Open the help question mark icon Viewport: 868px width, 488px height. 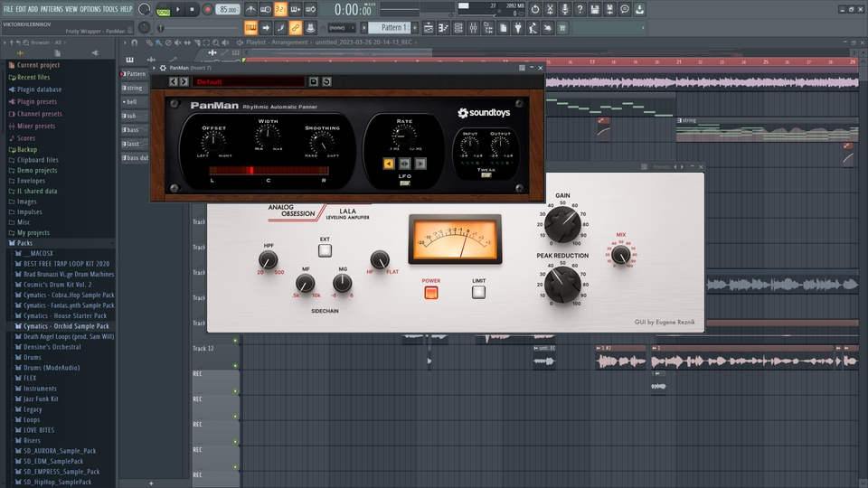coord(580,9)
